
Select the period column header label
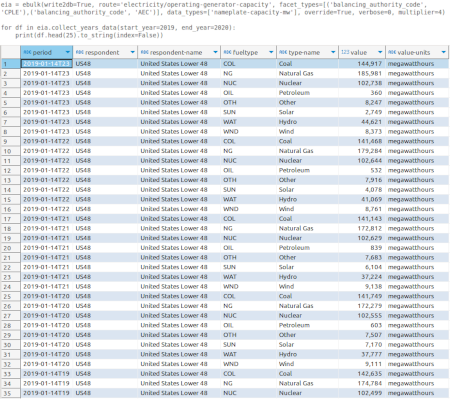(42, 53)
